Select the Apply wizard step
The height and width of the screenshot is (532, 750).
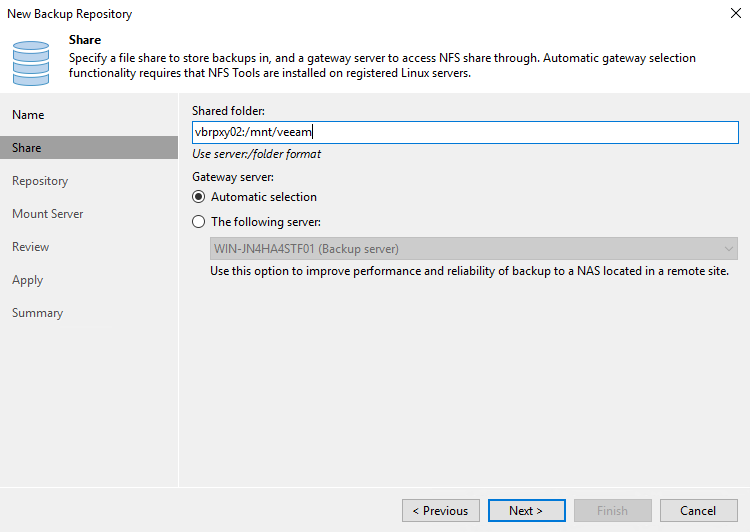(x=28, y=280)
